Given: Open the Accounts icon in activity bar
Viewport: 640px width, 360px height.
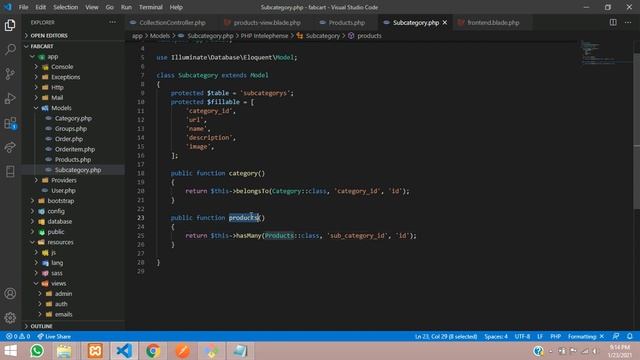Looking at the screenshot, I should (x=10, y=293).
